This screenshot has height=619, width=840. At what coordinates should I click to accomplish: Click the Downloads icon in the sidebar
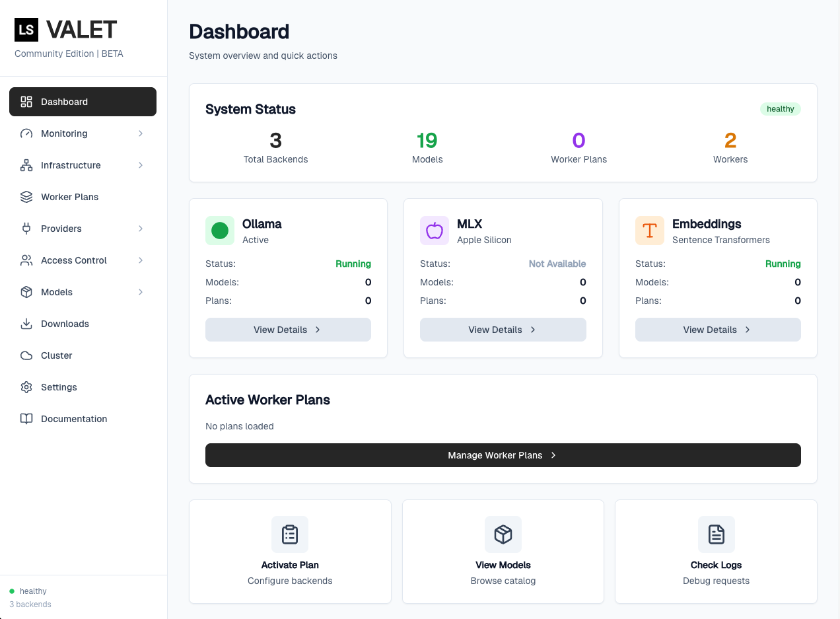(x=26, y=324)
